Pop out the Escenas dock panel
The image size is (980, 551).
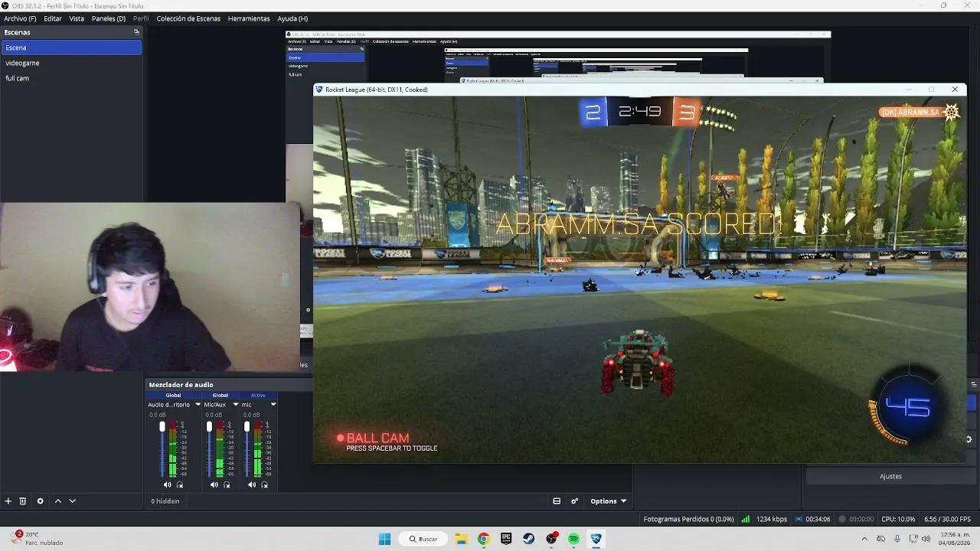point(137,32)
